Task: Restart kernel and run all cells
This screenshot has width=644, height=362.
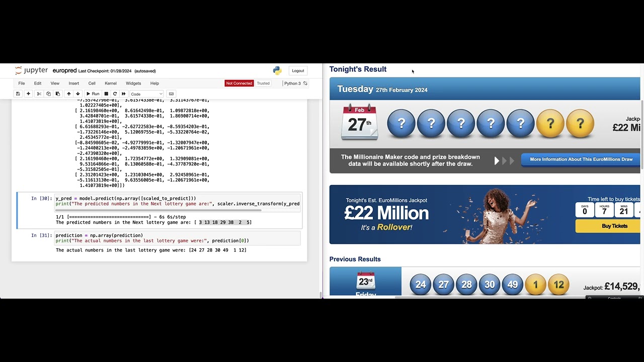Action: point(123,94)
